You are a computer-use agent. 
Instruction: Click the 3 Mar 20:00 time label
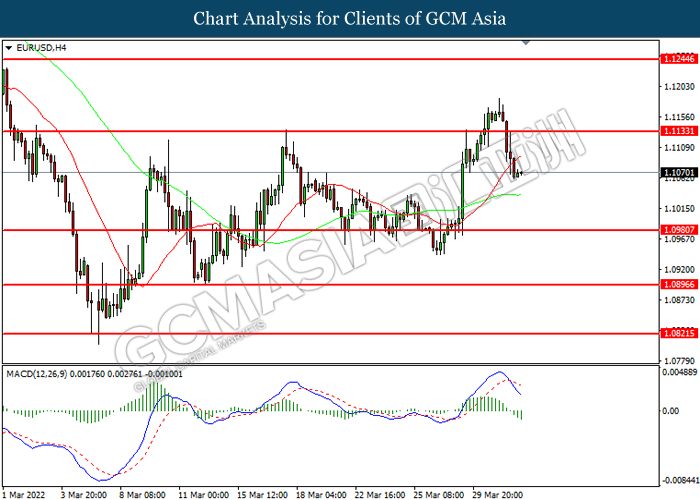click(x=84, y=495)
